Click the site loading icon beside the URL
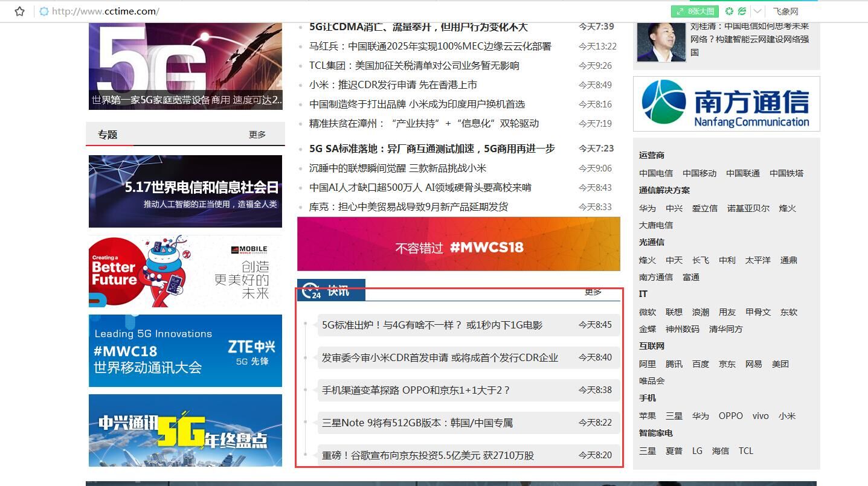Image resolution: width=868 pixels, height=486 pixels. [x=43, y=11]
